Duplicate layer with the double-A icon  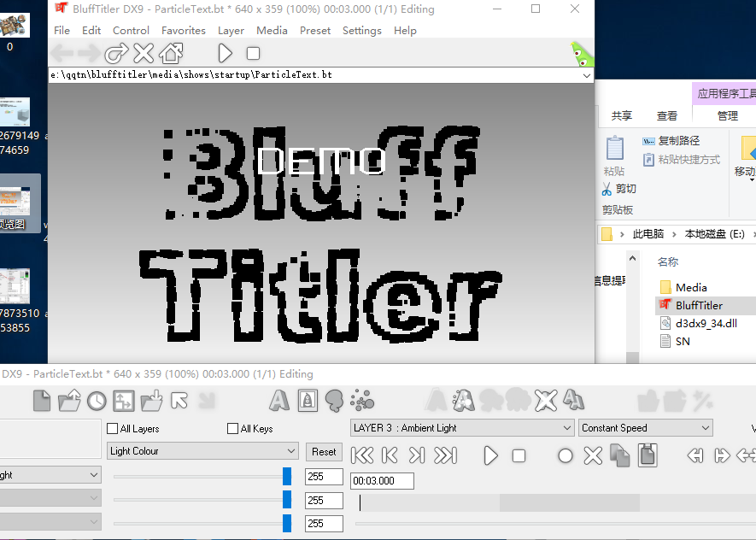573,400
